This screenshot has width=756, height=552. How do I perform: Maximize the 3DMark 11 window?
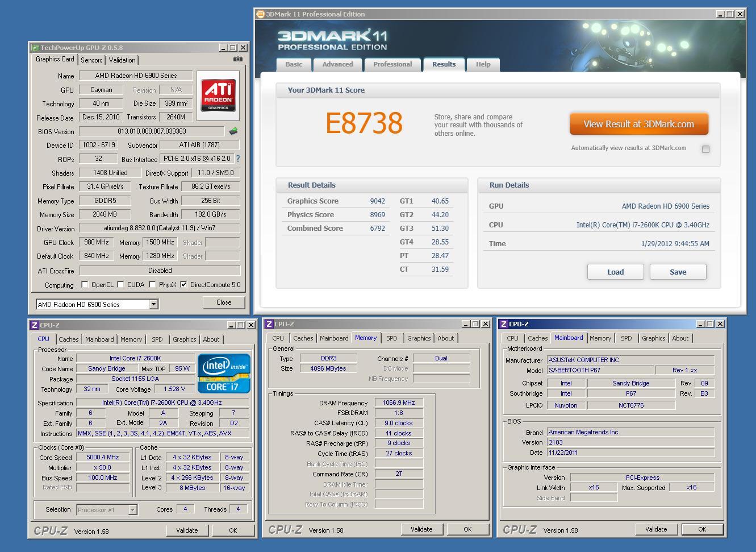(x=730, y=14)
